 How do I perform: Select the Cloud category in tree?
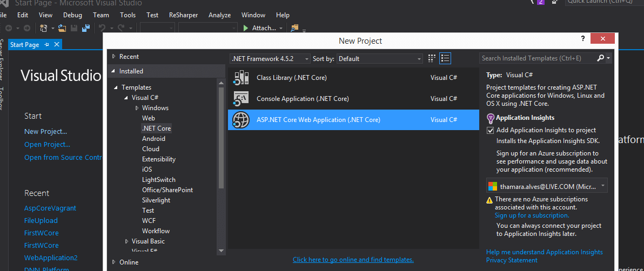click(x=151, y=149)
